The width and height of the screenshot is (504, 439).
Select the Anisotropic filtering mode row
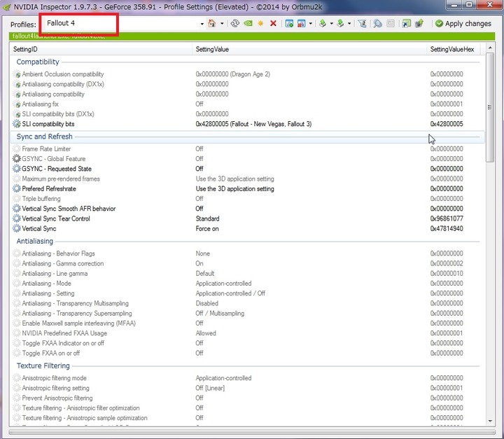click(x=248, y=378)
